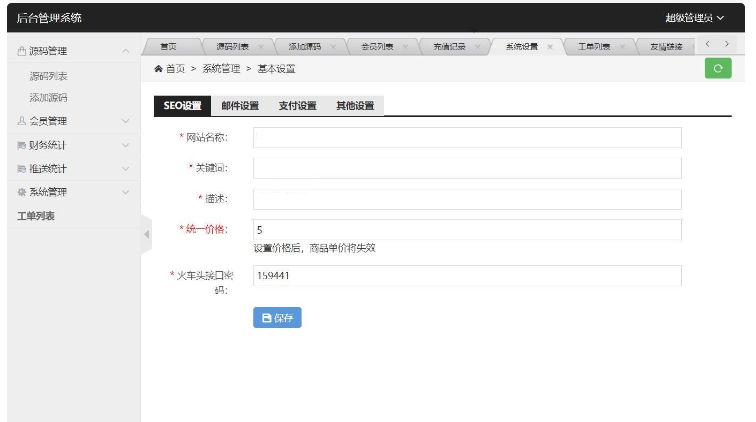Click the 源码管理 bag icon
The height and width of the screenshot is (422, 756).
[22, 51]
